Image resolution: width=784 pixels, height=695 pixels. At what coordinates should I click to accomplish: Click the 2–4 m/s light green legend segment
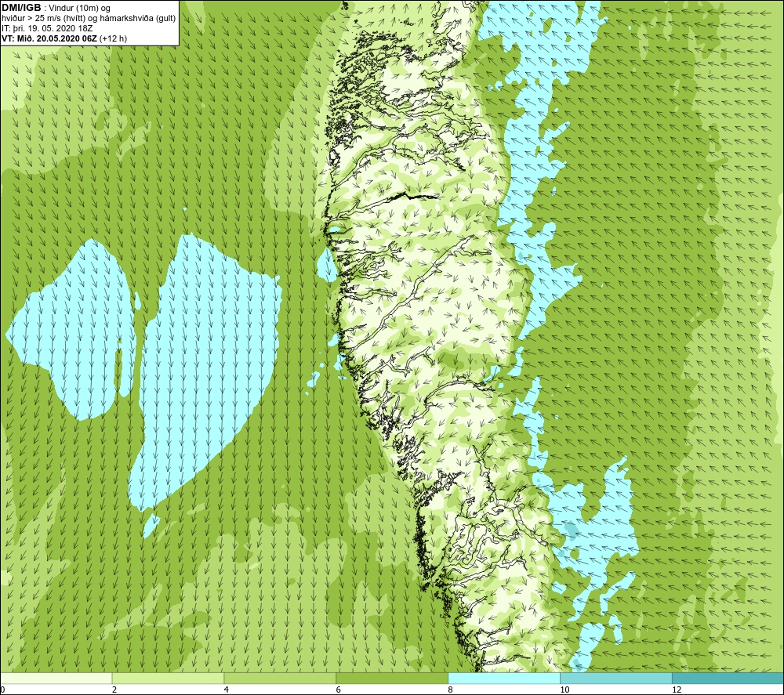click(x=168, y=678)
